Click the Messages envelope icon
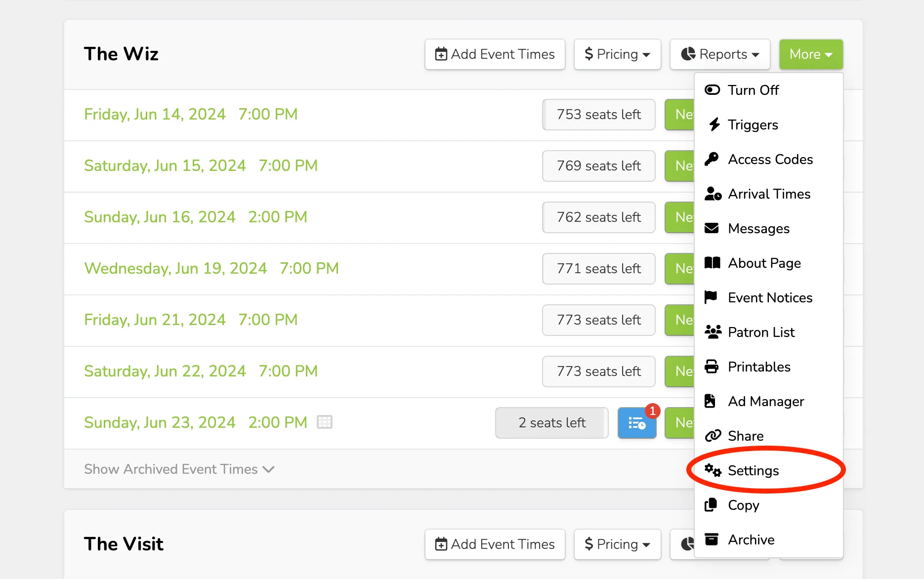This screenshot has width=924, height=579. [x=712, y=228]
